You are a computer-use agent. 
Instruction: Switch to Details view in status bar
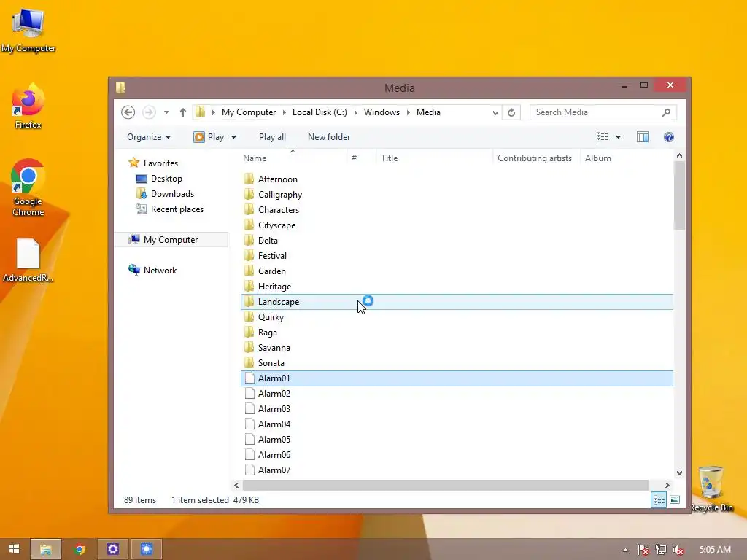pos(659,500)
